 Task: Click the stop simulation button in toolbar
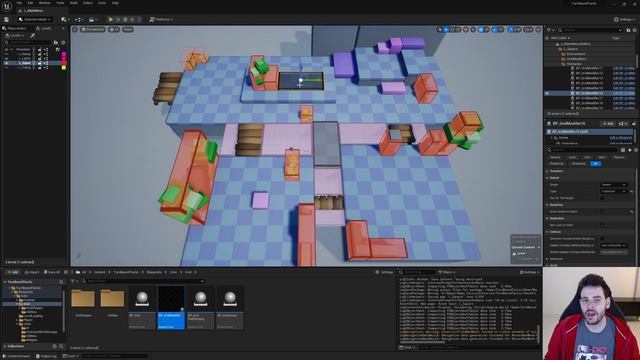(x=125, y=19)
